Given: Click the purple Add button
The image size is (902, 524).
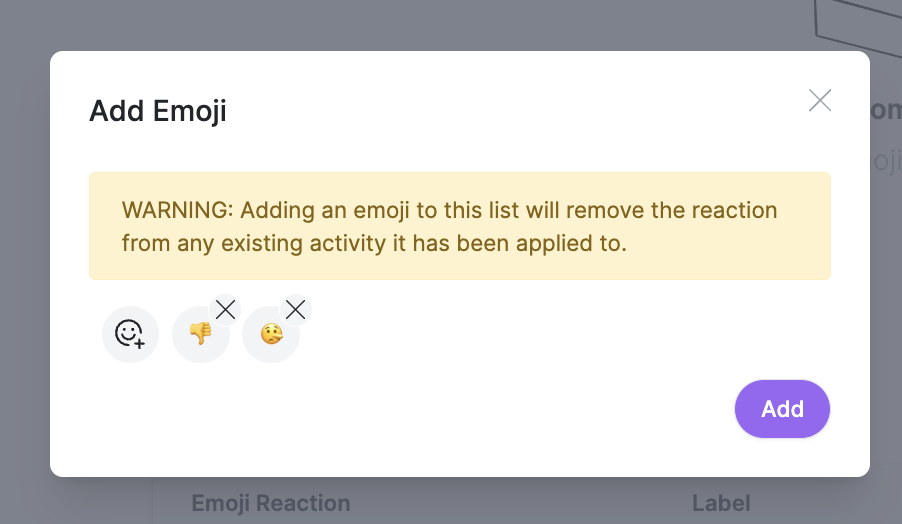Looking at the screenshot, I should coord(782,409).
